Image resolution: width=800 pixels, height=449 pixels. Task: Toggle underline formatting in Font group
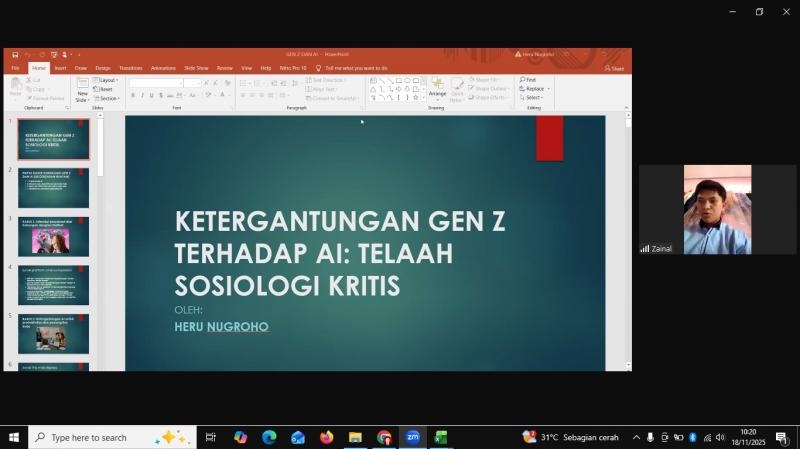153,96
